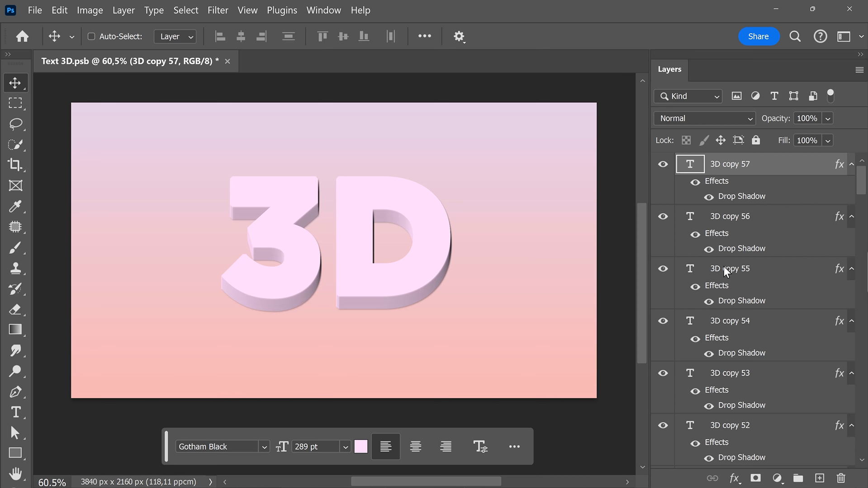This screenshot has width=868, height=488.
Task: Switch to the Layers panel tab
Action: (x=669, y=69)
